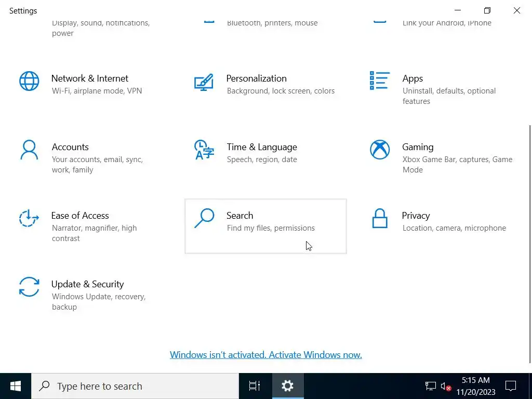Go to Privacy settings heading
This screenshot has width=532, height=399.
click(x=416, y=216)
